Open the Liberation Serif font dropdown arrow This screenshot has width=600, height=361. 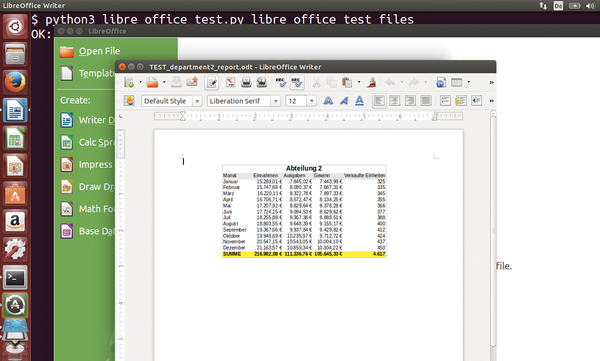pyautogui.click(x=276, y=101)
